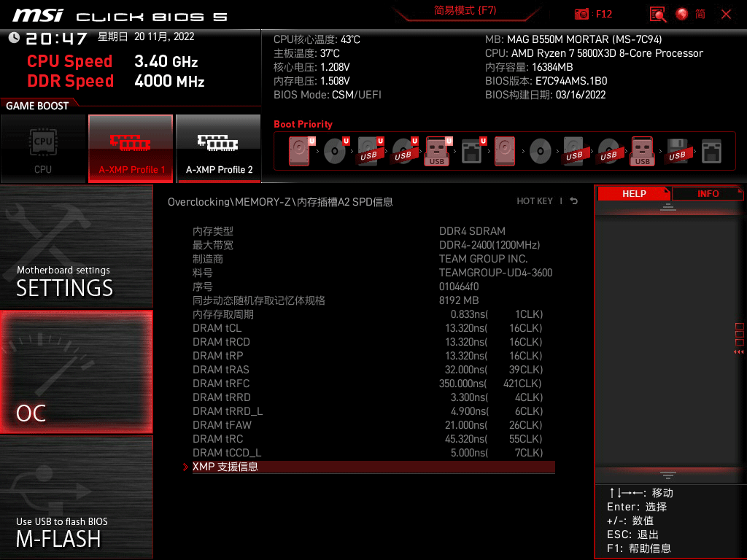Switch to the HELP tab
The image size is (747, 560).
tap(634, 194)
